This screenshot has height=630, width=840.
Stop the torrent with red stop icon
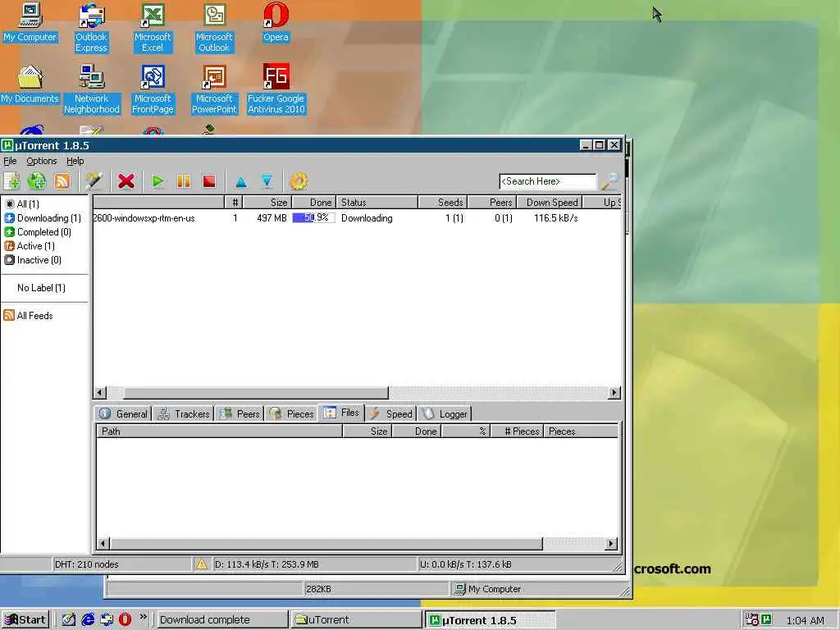[209, 181]
